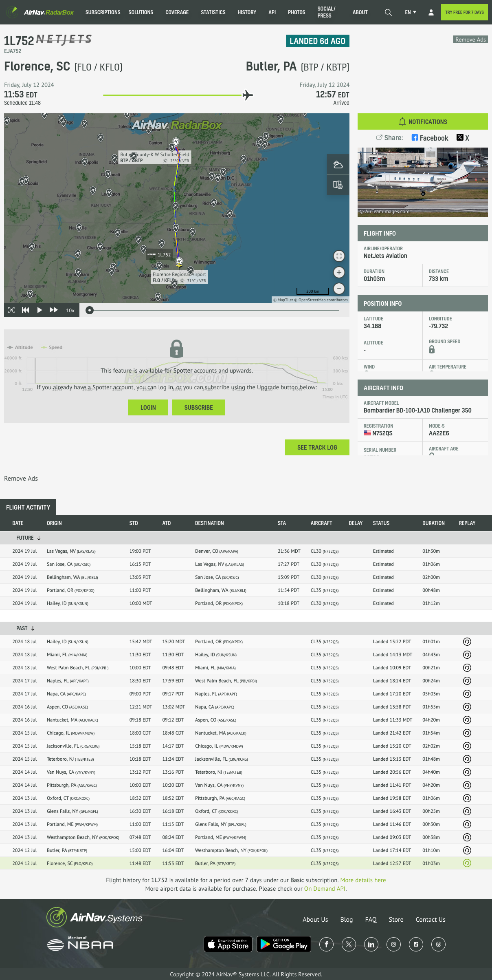
Task: Replay the 18 Jul Miami to Hailey flight
Action: pyautogui.click(x=467, y=655)
